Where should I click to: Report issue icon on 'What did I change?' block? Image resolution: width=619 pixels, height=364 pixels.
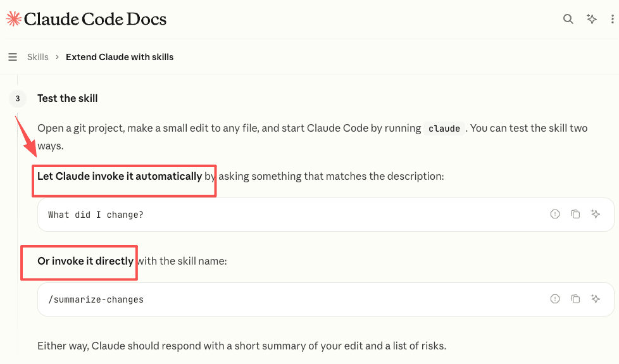[x=555, y=214]
